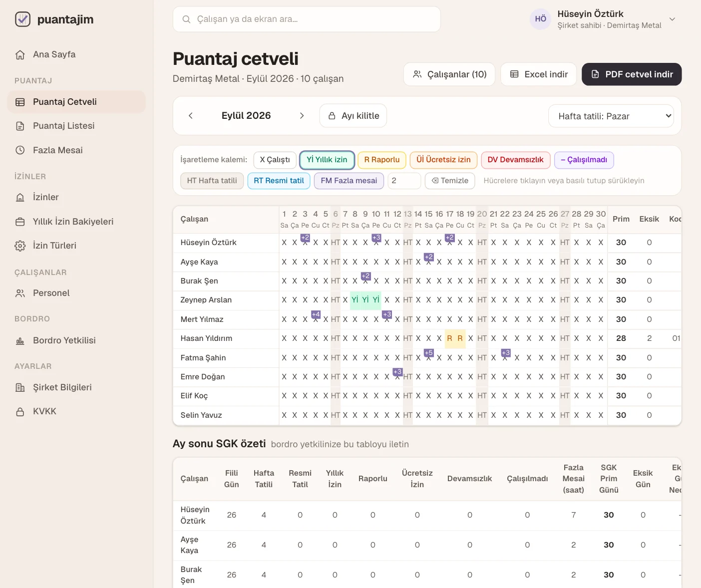Focus the Çalışan search field
The height and width of the screenshot is (588, 701).
pos(307,19)
